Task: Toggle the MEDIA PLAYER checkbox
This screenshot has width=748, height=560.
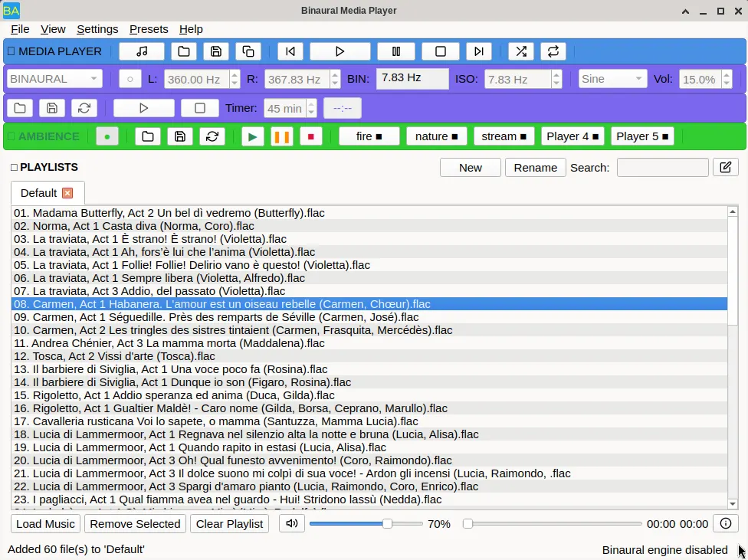Action: [x=11, y=51]
